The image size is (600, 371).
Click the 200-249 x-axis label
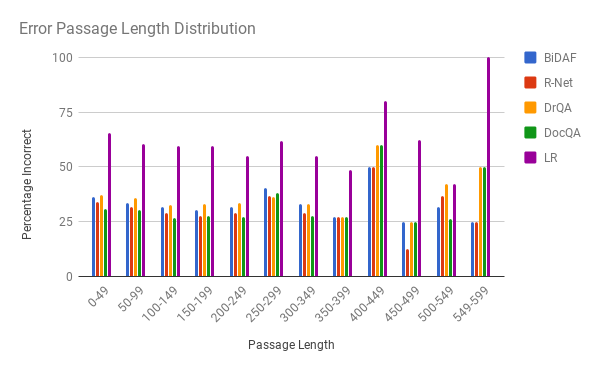click(230, 304)
